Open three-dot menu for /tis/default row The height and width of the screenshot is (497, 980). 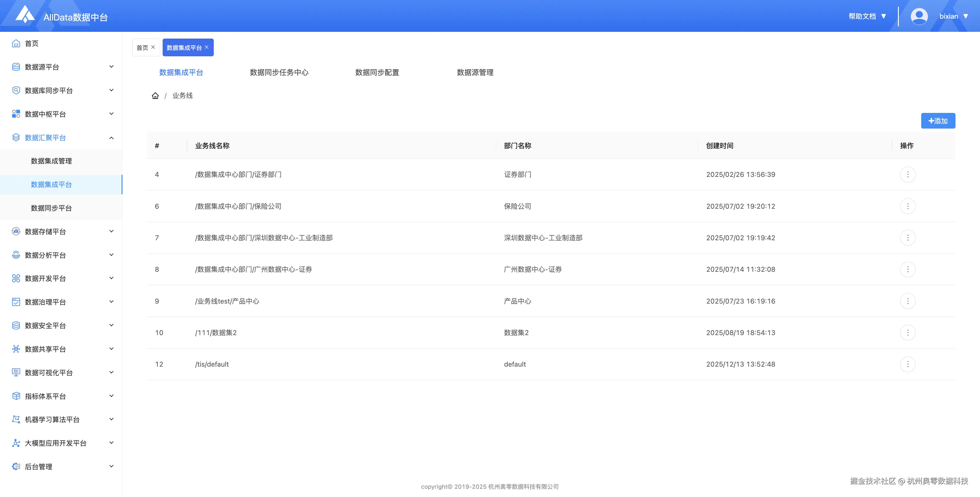point(908,364)
